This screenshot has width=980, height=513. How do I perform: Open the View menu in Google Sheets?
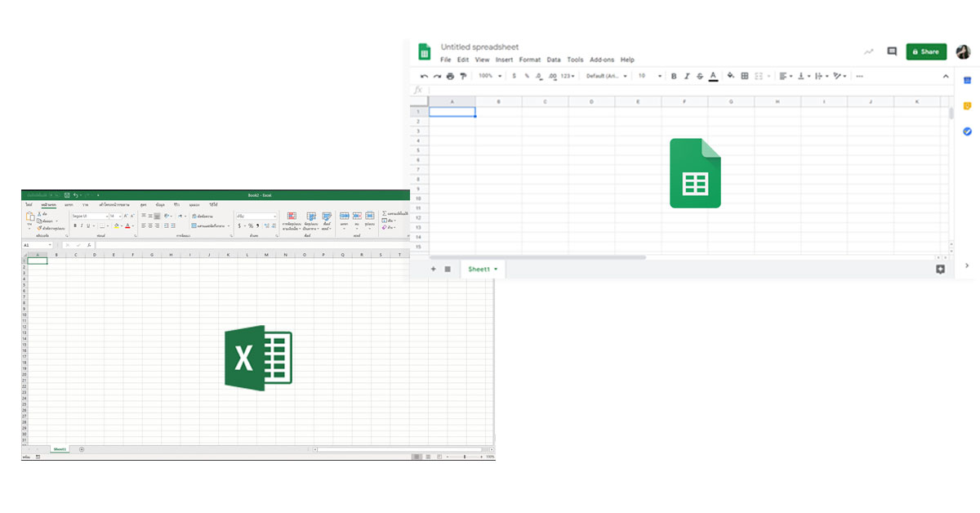(x=482, y=60)
